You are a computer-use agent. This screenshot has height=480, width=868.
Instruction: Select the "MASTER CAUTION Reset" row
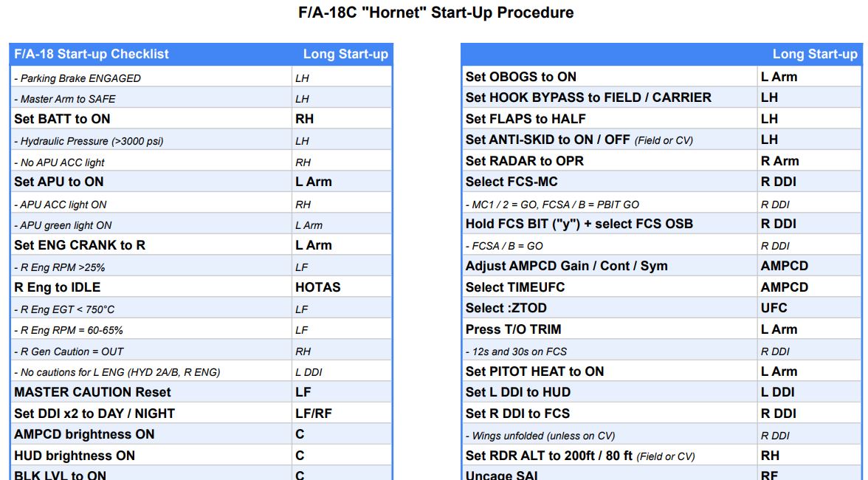[92, 392]
